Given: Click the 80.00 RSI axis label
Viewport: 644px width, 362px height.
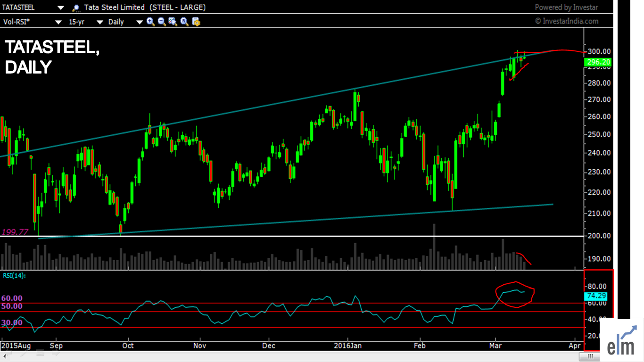Looking at the screenshot, I should pyautogui.click(x=597, y=286).
